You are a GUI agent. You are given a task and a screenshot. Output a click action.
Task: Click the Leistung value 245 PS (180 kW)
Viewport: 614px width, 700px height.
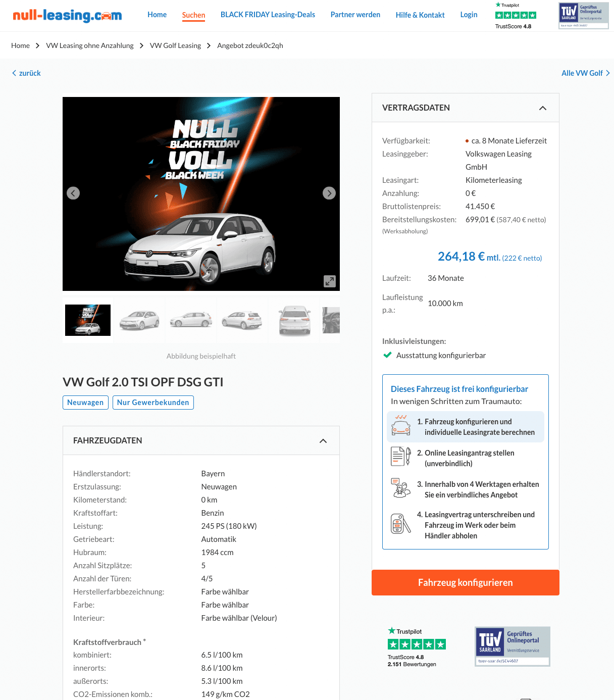229,526
